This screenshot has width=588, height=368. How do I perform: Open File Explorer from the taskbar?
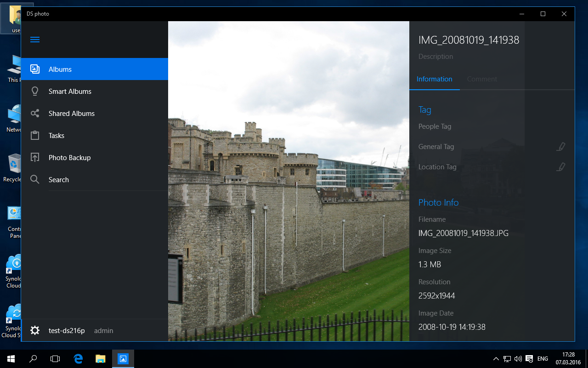coord(100,359)
